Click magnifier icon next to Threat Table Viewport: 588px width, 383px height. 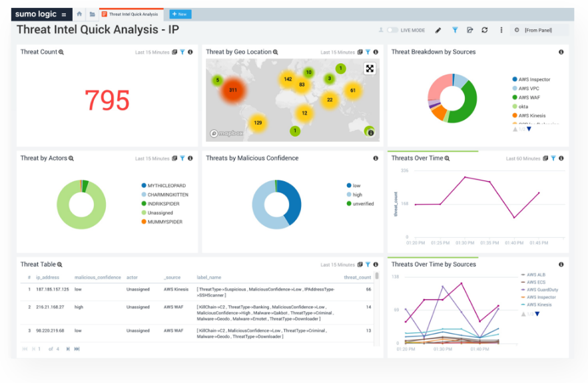[60, 265]
